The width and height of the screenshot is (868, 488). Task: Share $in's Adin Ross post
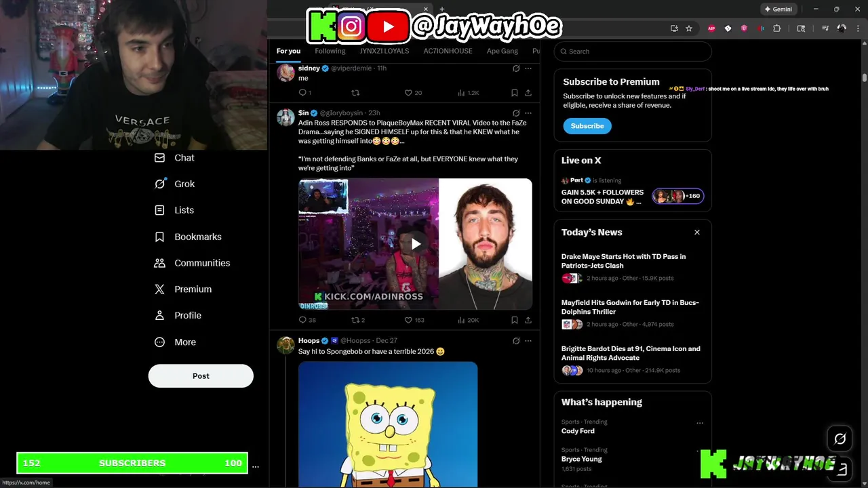(528, 320)
